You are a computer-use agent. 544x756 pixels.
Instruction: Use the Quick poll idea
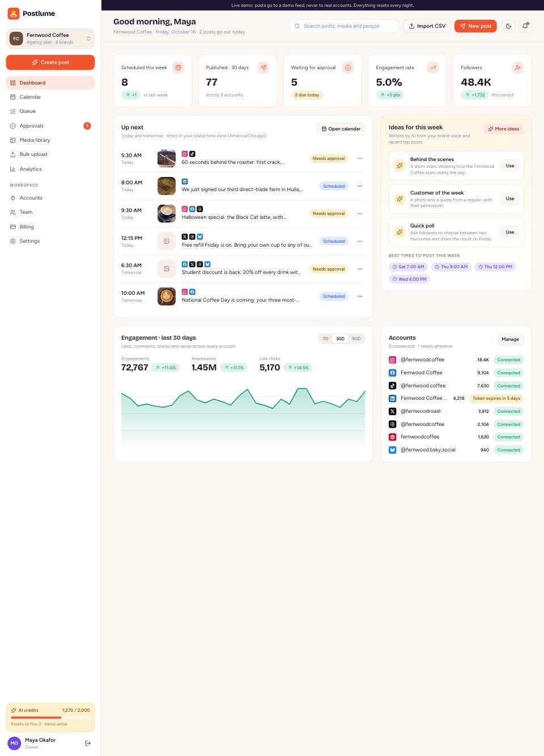coord(510,232)
